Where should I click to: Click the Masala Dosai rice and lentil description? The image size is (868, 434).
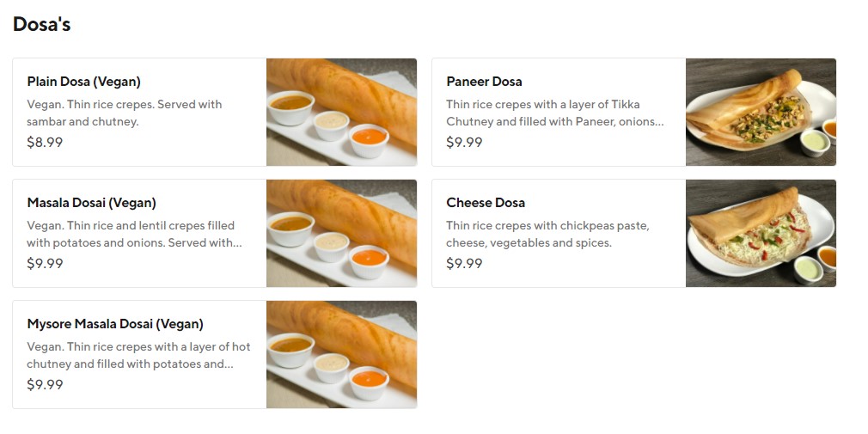133,234
